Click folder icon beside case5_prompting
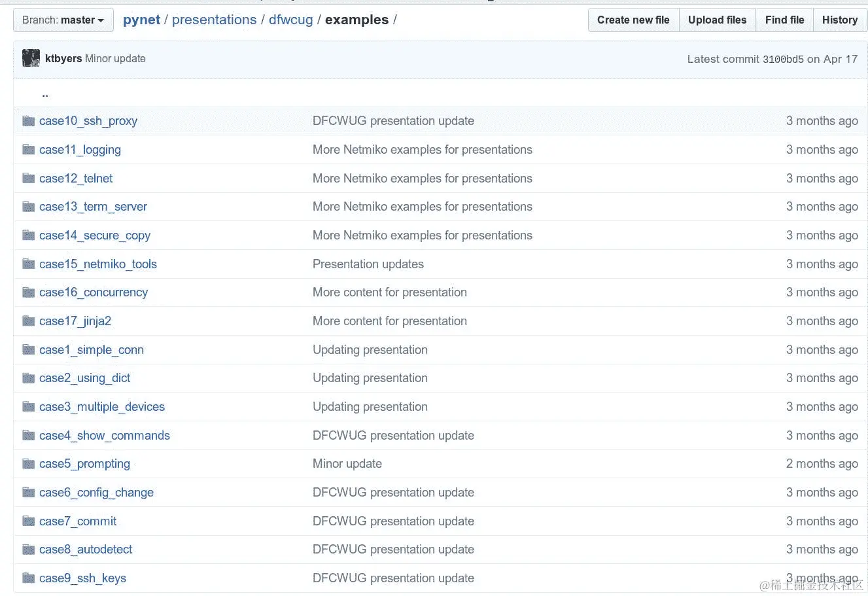Viewport: 868px width, 596px height. pyautogui.click(x=28, y=464)
